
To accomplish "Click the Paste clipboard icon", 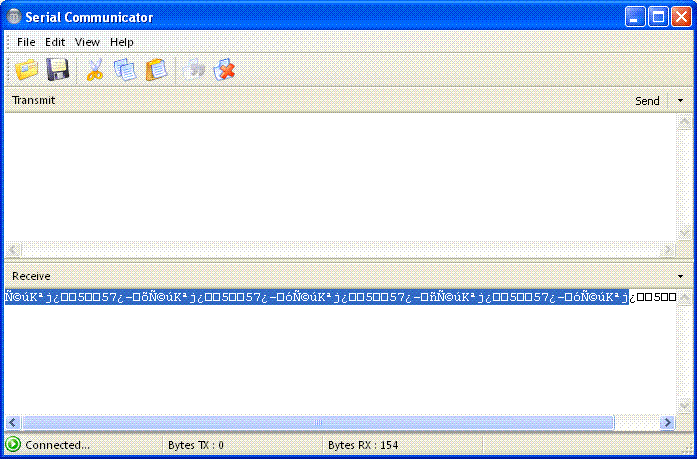I will coord(156,70).
